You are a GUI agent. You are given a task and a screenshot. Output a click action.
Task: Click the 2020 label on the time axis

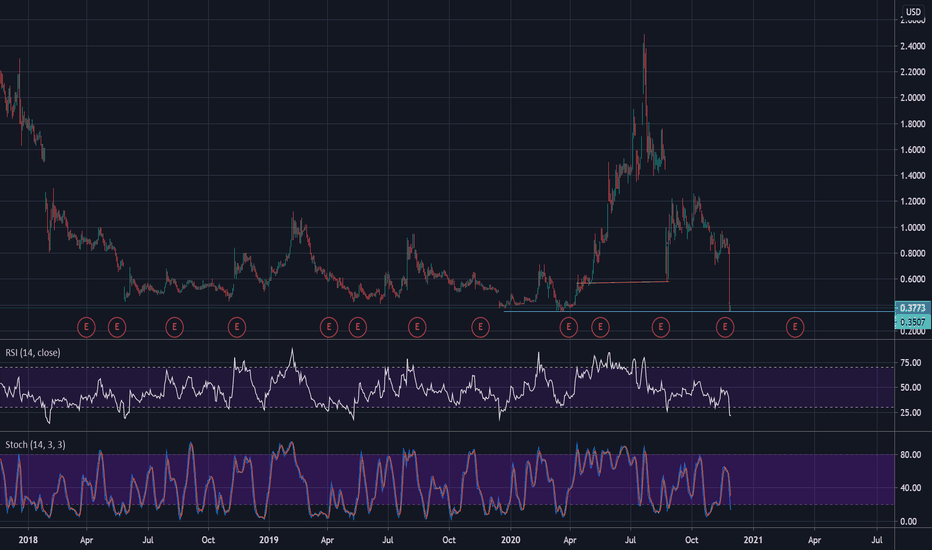[511, 540]
